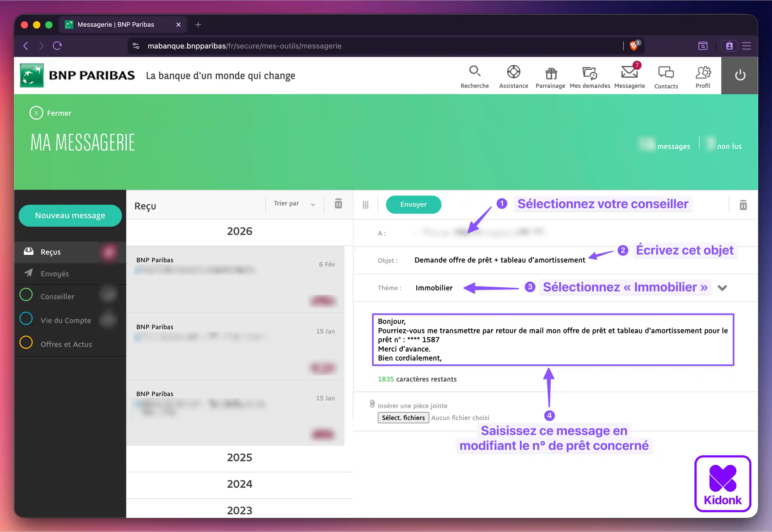
Task: Click the Fermer X circle icon
Action: click(36, 113)
